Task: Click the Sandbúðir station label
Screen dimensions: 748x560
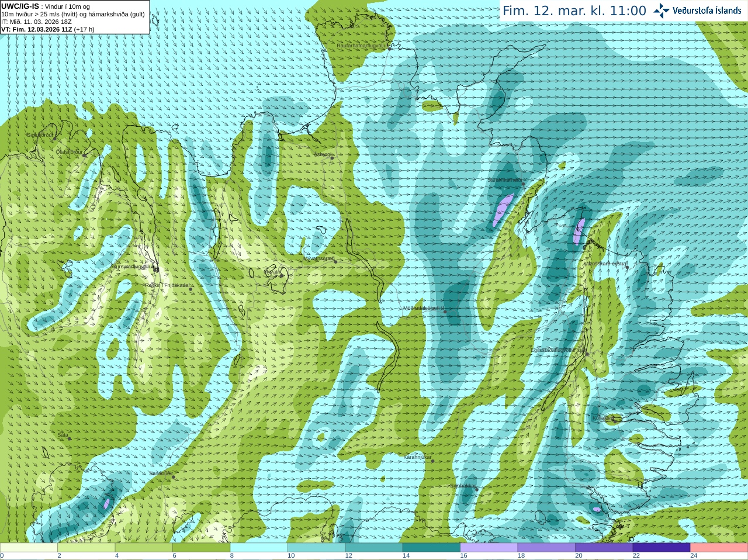Action: 161,473
